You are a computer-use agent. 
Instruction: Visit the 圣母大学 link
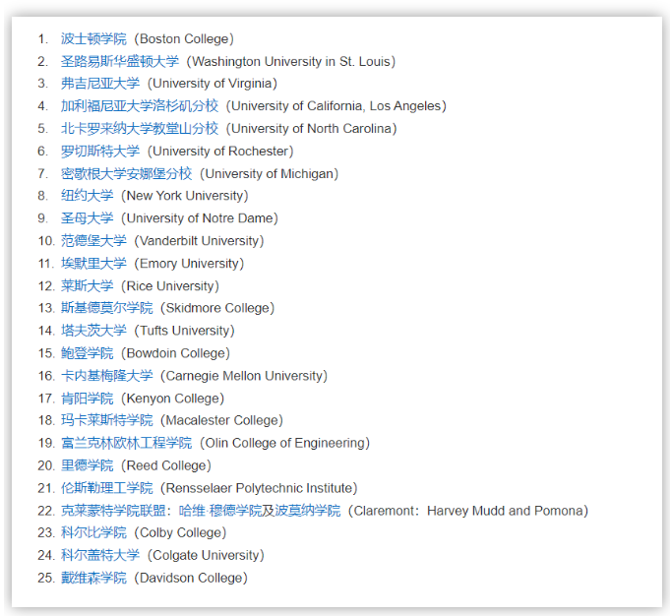click(x=88, y=218)
